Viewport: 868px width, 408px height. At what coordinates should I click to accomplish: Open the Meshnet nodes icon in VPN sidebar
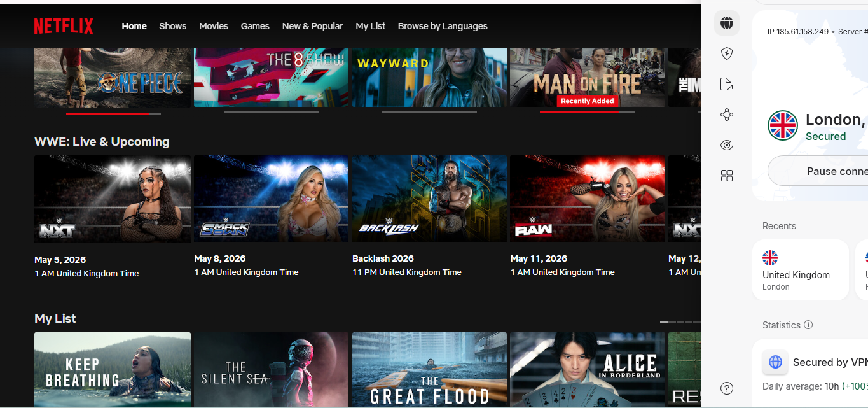(727, 115)
